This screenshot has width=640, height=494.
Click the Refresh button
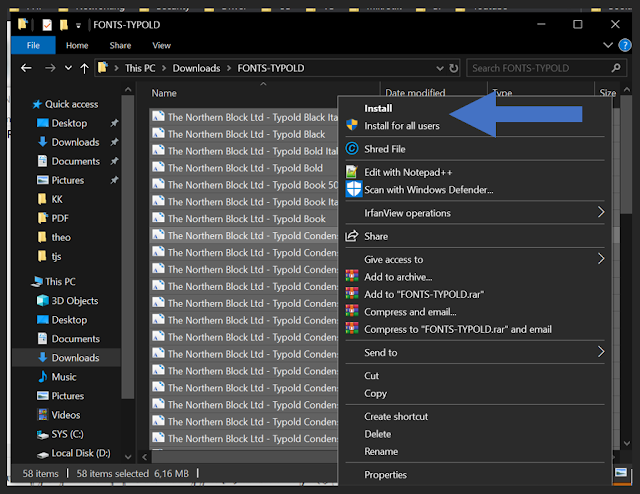(x=453, y=68)
